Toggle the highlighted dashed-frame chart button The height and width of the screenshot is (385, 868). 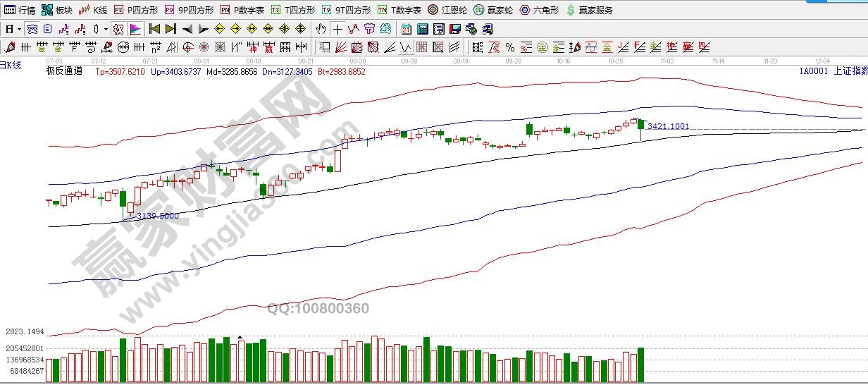pos(118,29)
